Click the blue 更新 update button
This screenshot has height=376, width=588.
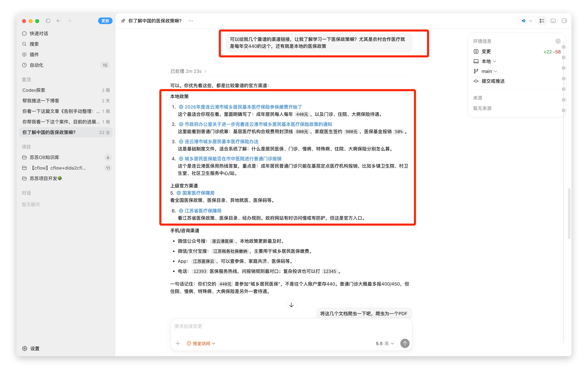click(105, 21)
